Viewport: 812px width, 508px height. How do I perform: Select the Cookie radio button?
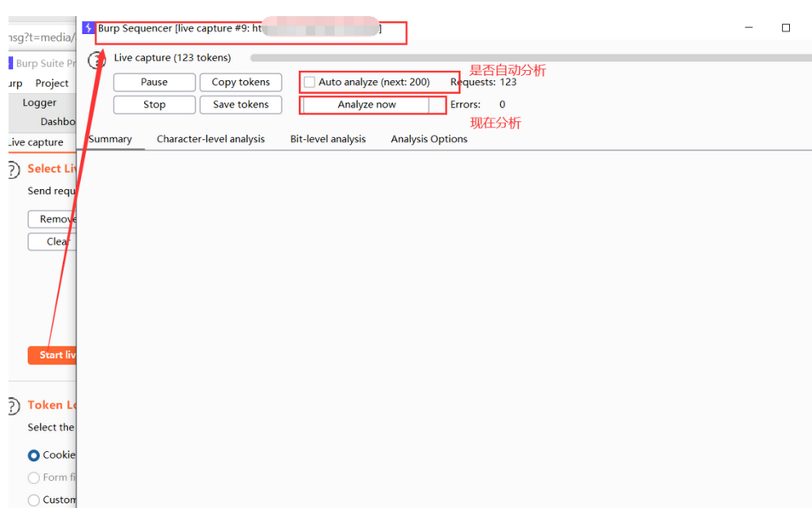[x=34, y=455]
